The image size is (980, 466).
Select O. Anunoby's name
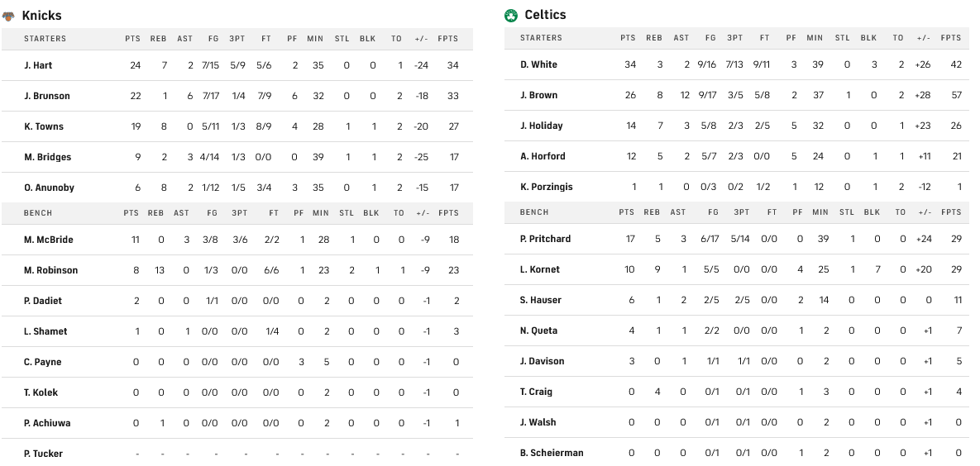(49, 188)
